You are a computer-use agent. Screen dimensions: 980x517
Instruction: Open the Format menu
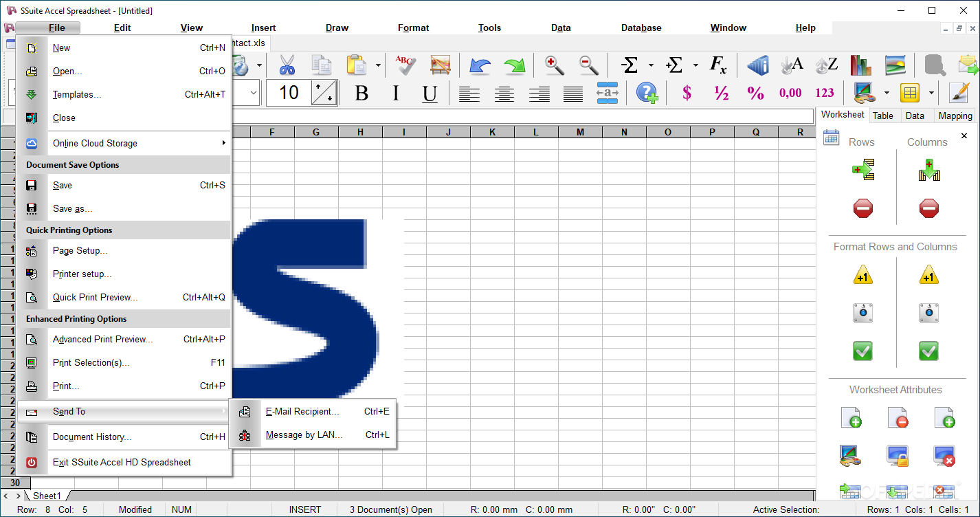click(413, 28)
